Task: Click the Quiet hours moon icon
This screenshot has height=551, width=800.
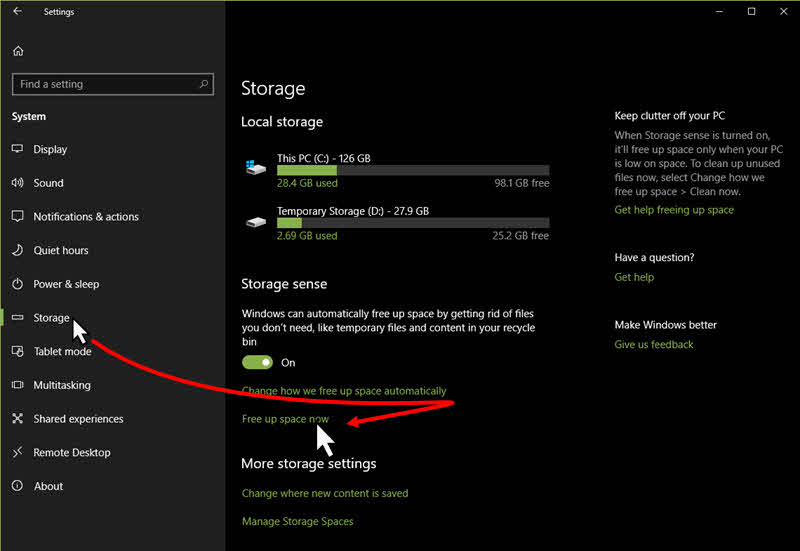Action: click(x=17, y=250)
